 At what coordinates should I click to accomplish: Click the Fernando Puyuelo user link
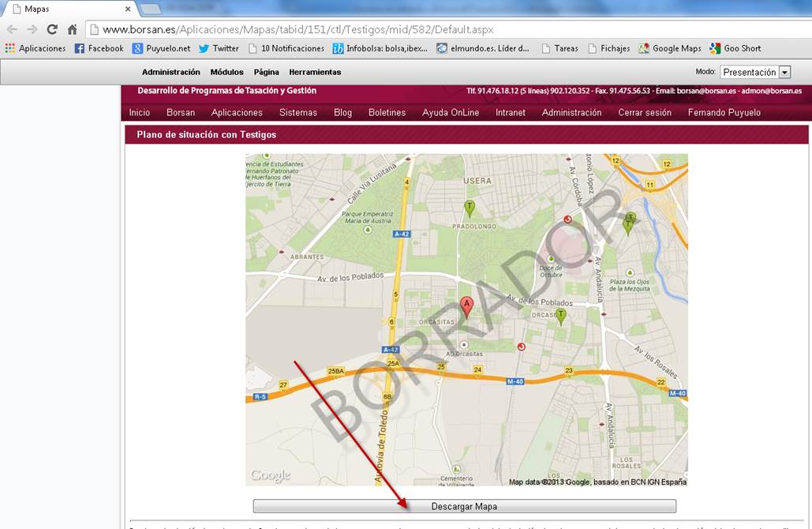[724, 112]
